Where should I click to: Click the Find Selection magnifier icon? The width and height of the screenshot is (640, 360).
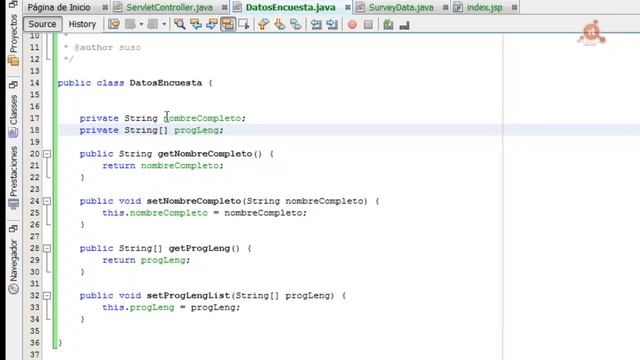pos(180,24)
